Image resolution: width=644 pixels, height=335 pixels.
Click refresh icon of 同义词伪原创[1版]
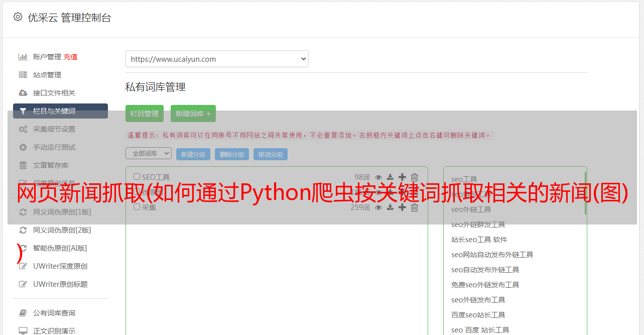pyautogui.click(x=23, y=212)
